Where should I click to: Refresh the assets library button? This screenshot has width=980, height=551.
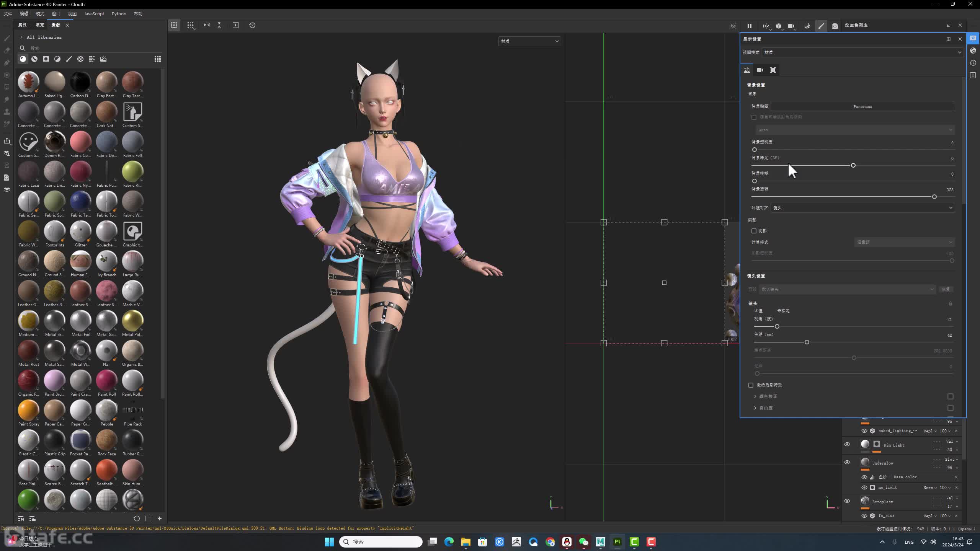point(137,518)
